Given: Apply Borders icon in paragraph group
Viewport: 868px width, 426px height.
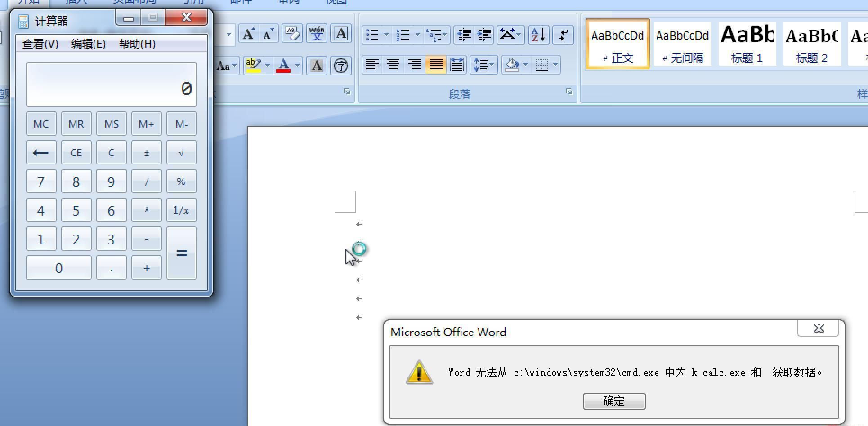Looking at the screenshot, I should (x=542, y=65).
